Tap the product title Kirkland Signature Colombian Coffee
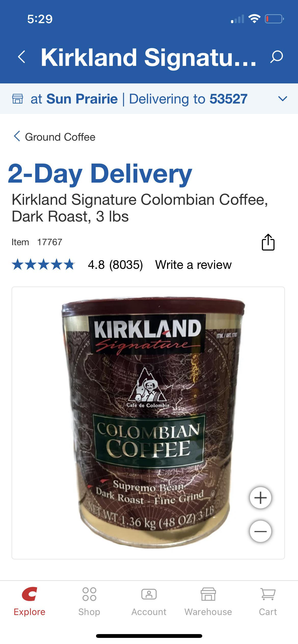 point(140,208)
